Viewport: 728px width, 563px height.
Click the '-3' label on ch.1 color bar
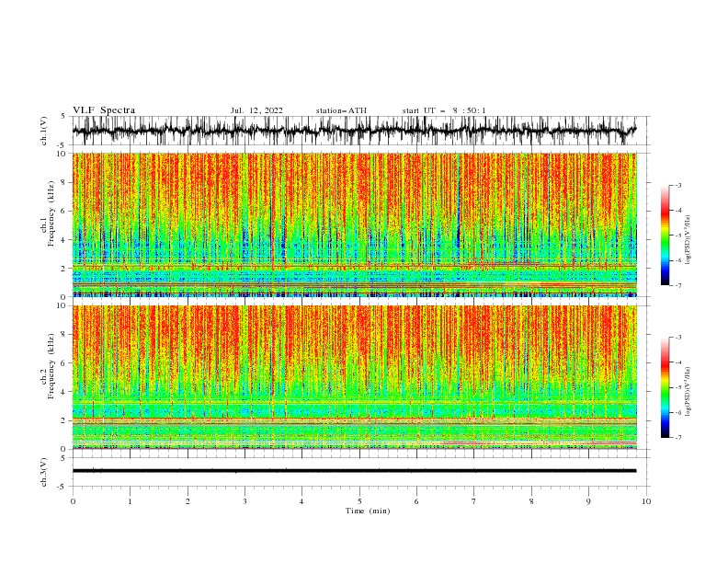tap(677, 185)
